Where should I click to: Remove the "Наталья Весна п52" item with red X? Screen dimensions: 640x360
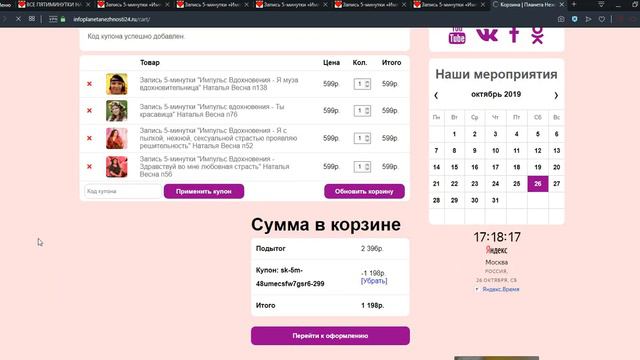tap(89, 138)
